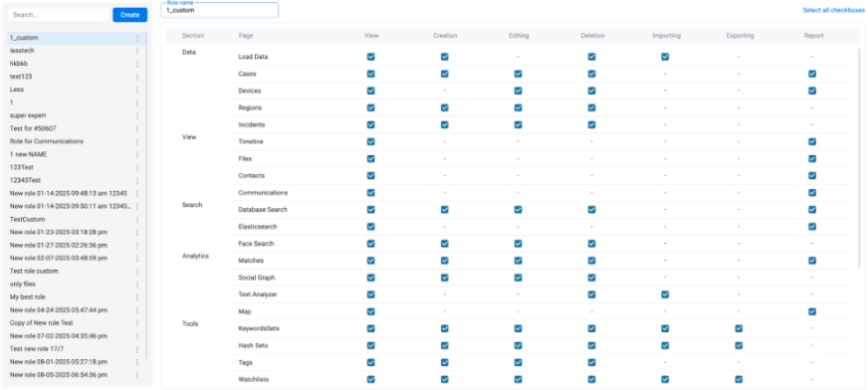Image resolution: width=868 pixels, height=390 pixels.
Task: Uncheck Report permission for Map
Action: [812, 311]
